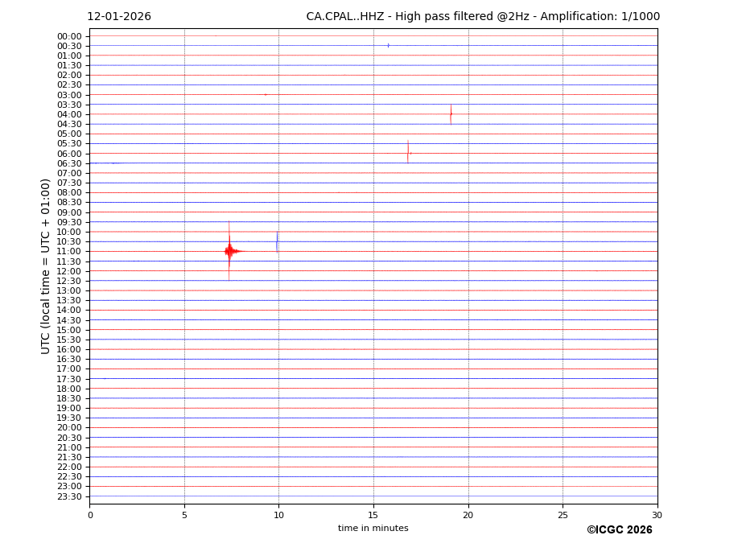Click the red spike on the 04:00 trace
The height and width of the screenshot is (560, 746).
tap(451, 114)
